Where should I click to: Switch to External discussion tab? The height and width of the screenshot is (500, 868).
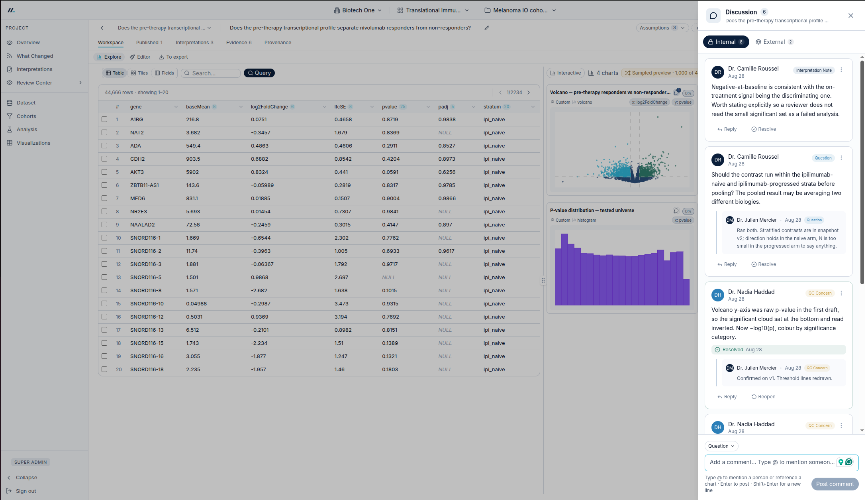click(x=774, y=42)
